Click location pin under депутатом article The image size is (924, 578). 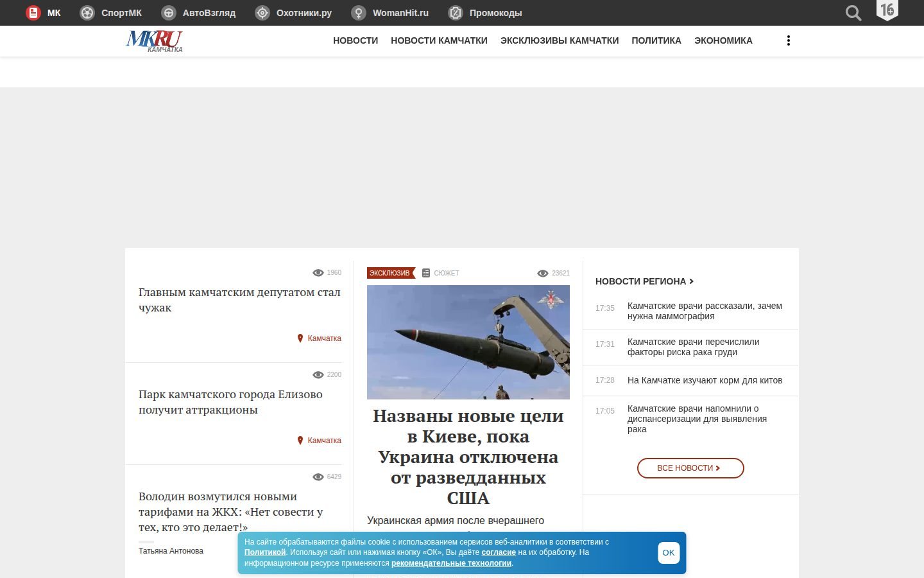[x=300, y=338]
